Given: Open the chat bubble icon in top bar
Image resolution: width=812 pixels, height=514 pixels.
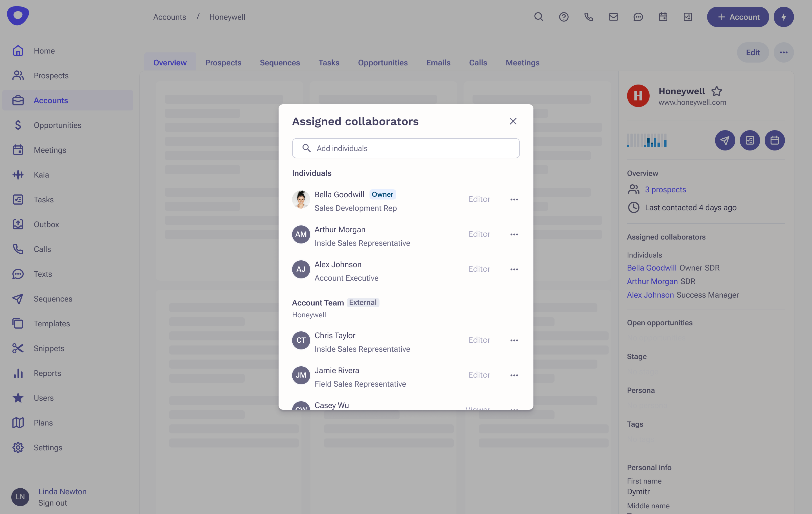Looking at the screenshot, I should [x=638, y=17].
